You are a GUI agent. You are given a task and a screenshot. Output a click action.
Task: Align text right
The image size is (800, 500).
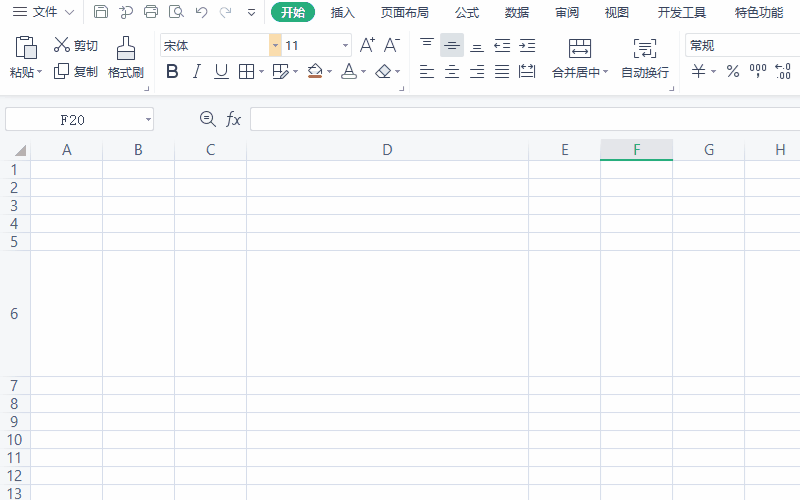click(477, 71)
